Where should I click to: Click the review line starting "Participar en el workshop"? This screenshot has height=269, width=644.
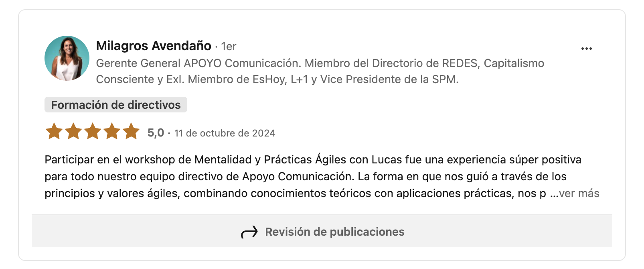[x=313, y=160]
